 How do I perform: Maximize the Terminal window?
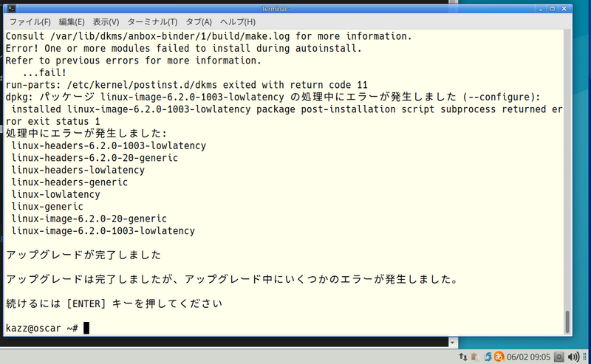(x=552, y=9)
